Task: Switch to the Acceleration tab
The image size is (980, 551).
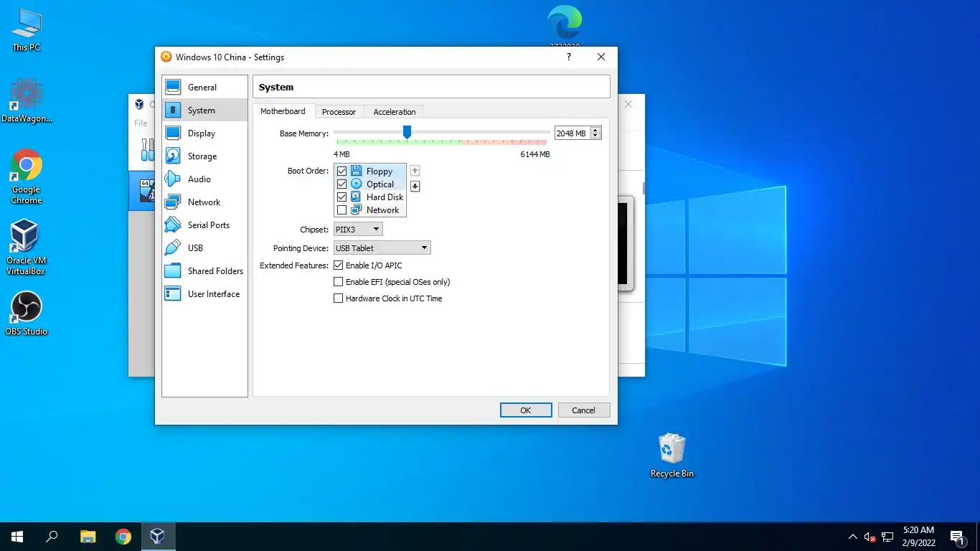Action: 394,112
